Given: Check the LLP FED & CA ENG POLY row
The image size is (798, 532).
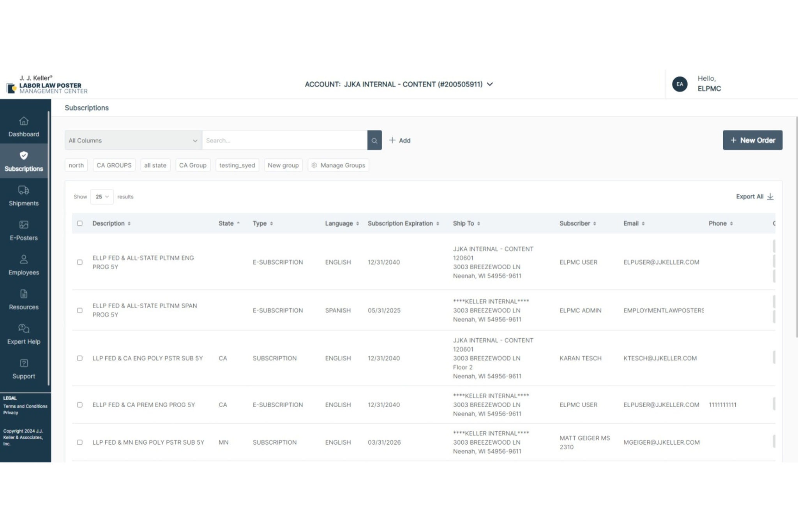Looking at the screenshot, I should click(x=80, y=358).
